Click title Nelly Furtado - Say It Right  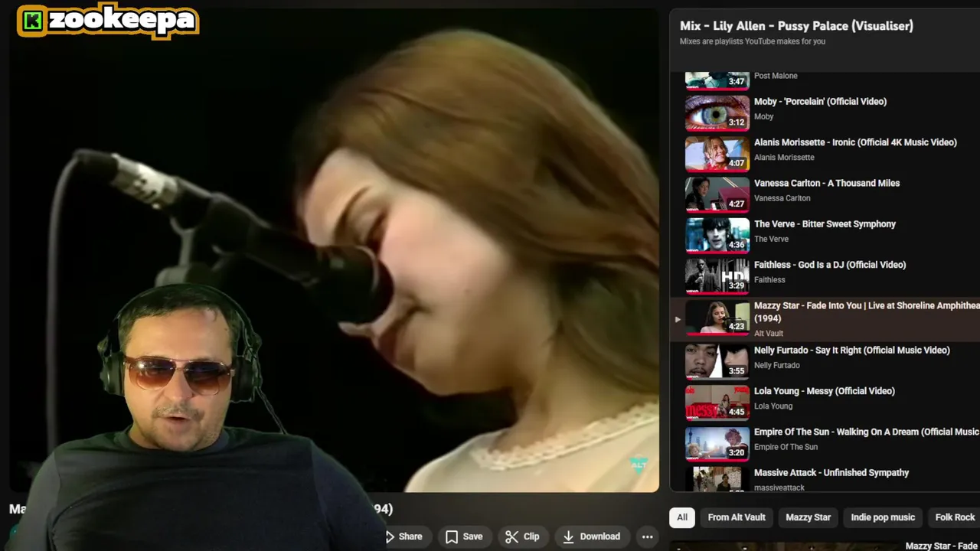851,350
